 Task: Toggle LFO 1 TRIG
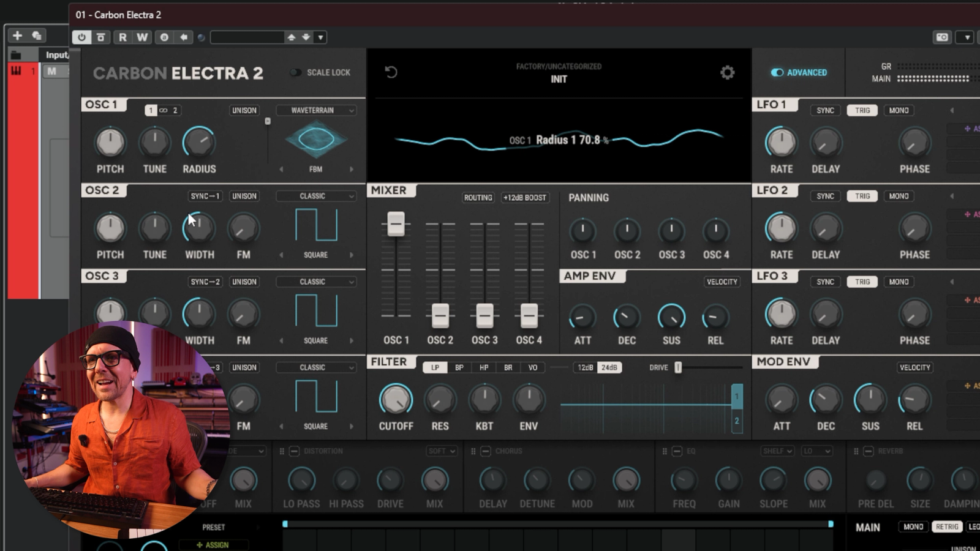tap(862, 110)
